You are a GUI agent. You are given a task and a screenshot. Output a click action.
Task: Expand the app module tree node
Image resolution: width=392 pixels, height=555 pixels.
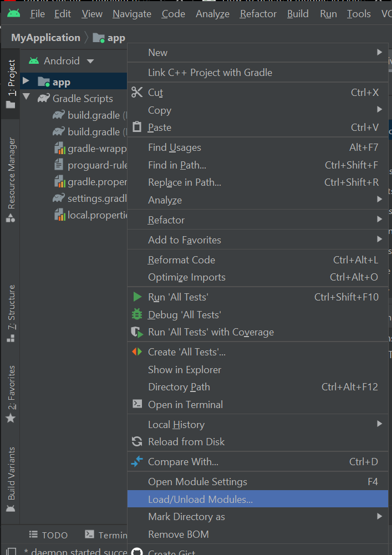[x=26, y=82]
